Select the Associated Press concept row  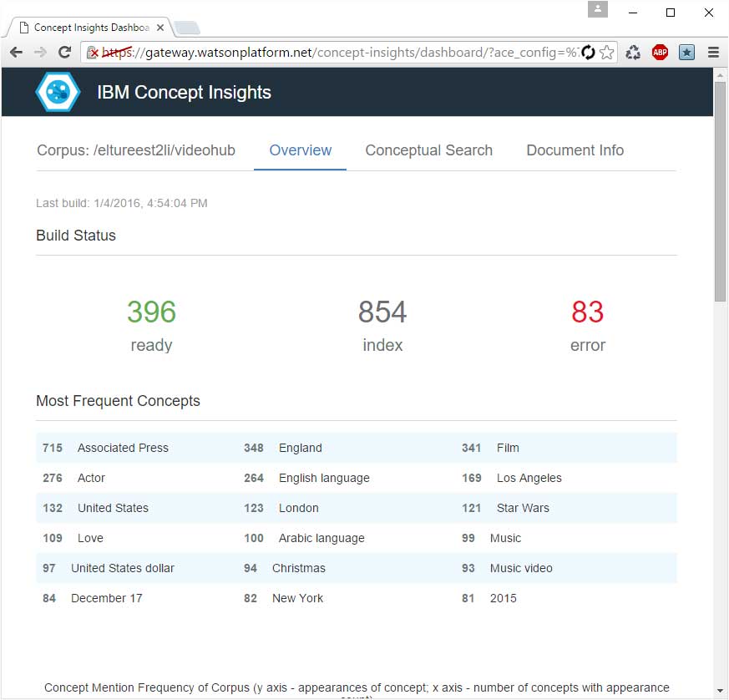(105, 448)
